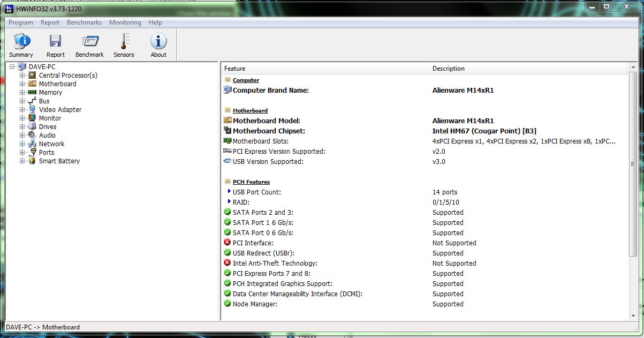
Task: Click the Network tree icon
Action: (x=32, y=144)
